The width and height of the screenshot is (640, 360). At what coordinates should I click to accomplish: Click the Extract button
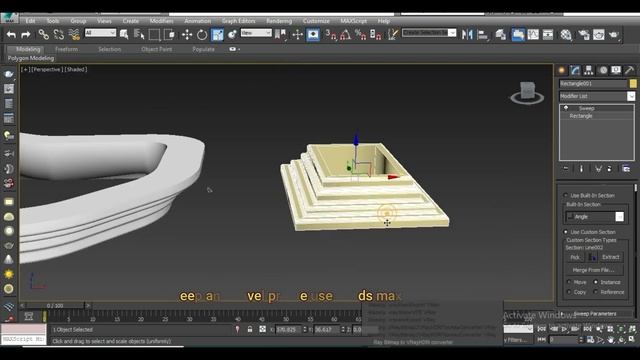(611, 257)
